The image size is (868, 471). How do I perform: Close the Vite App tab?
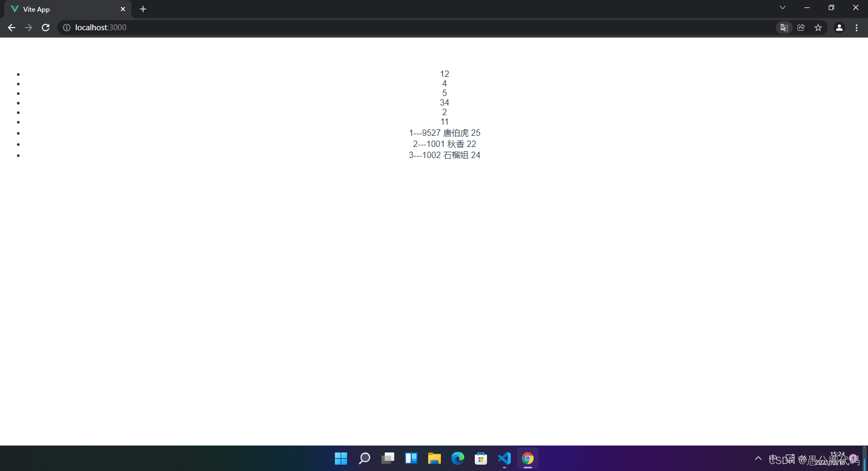tap(123, 9)
